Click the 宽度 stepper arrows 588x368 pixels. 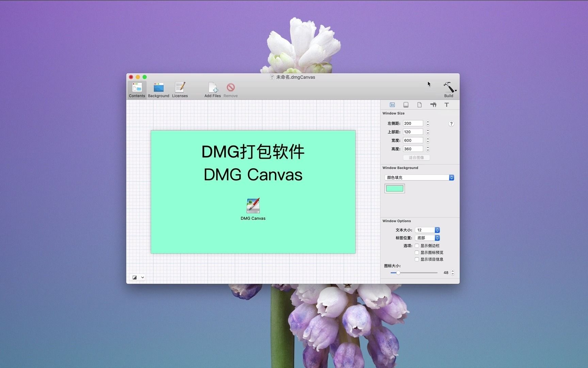coord(428,140)
